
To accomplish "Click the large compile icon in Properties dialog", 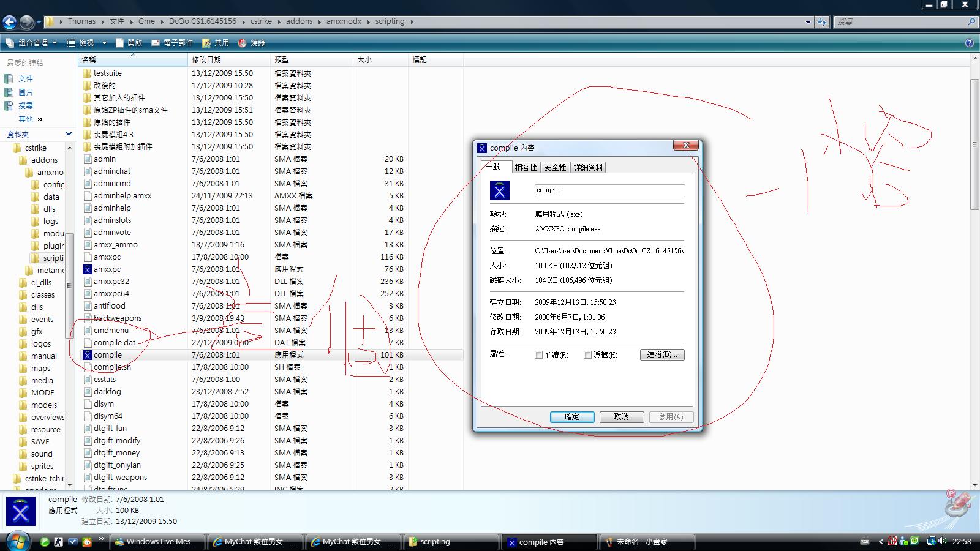I will (x=500, y=190).
